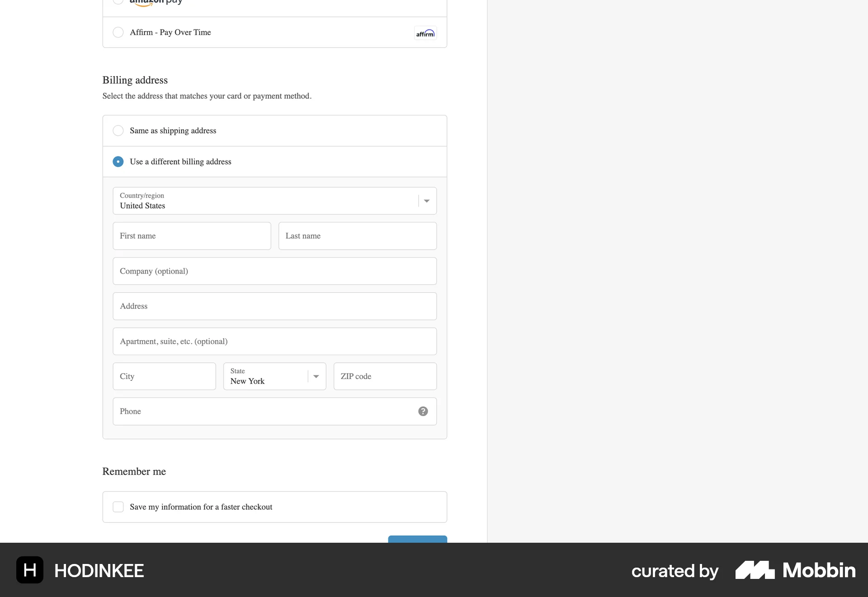
Task: Open the Country/region selector showing United States
Action: coord(274,201)
